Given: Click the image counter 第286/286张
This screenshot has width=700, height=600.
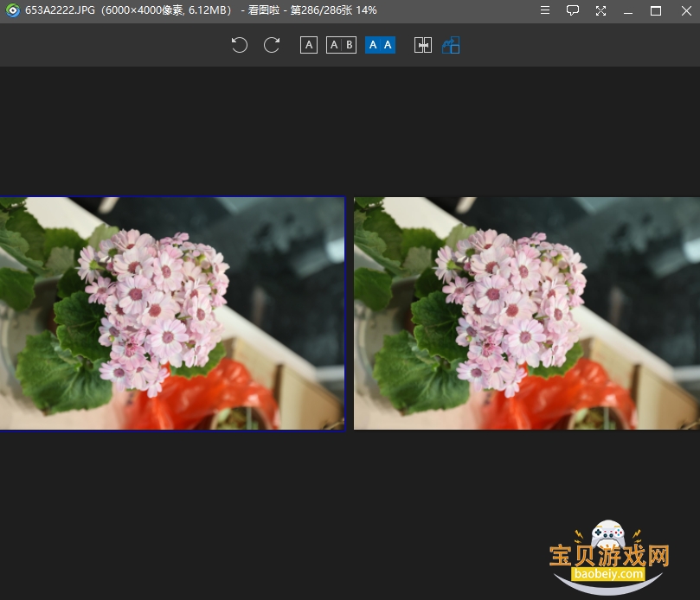Looking at the screenshot, I should (321, 10).
